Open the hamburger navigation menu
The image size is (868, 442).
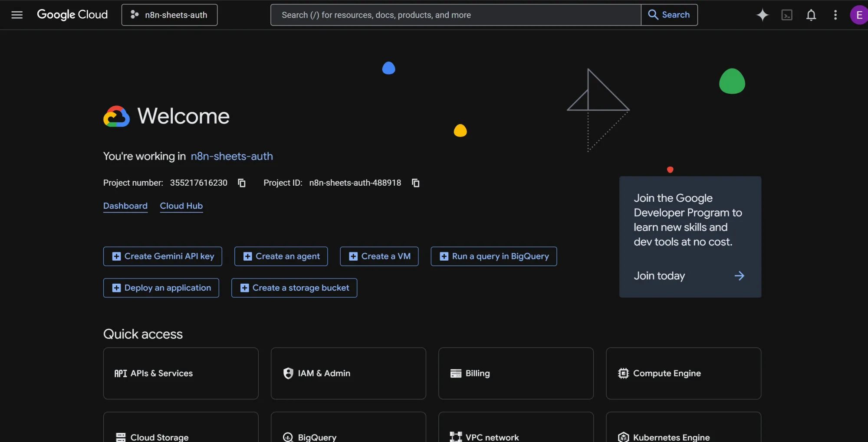pyautogui.click(x=17, y=15)
